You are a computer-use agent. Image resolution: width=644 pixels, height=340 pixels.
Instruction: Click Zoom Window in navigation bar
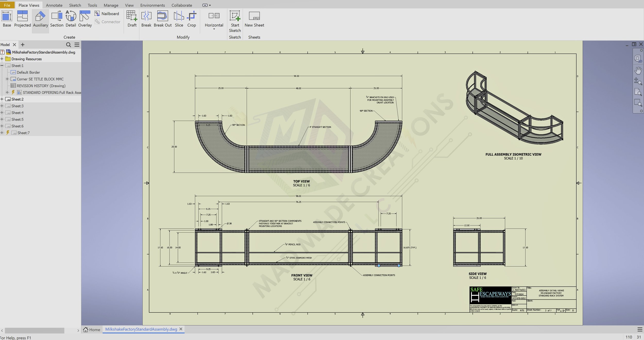coord(638,103)
